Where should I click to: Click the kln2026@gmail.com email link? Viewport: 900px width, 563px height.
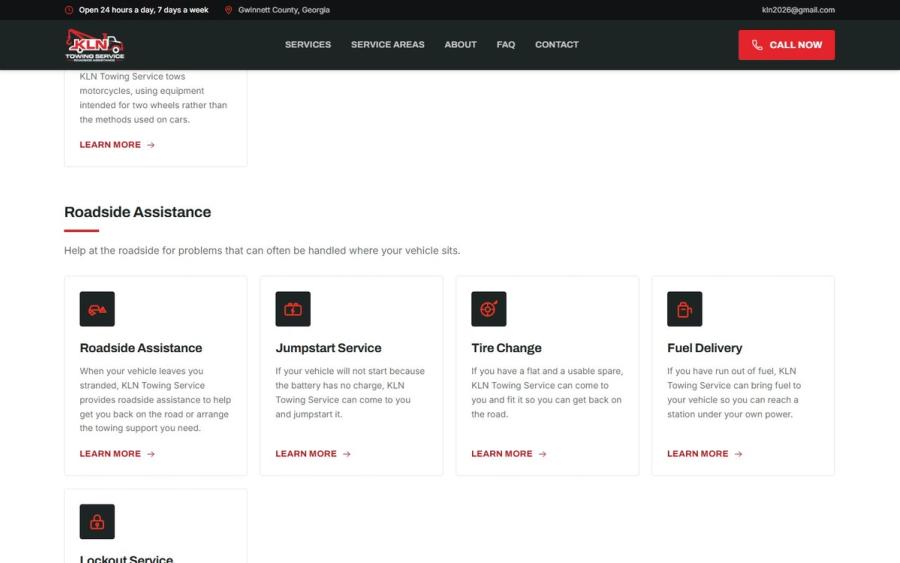(x=798, y=10)
